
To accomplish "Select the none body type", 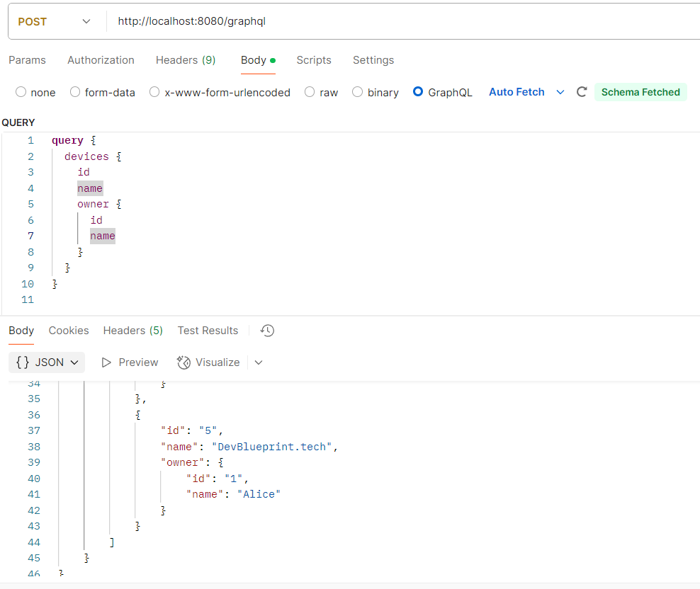I will [21, 92].
